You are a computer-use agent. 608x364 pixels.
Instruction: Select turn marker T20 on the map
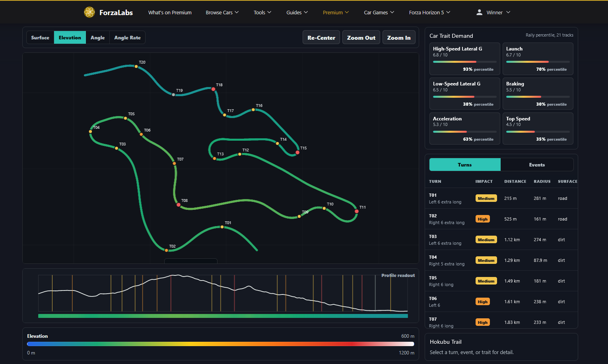136,66
